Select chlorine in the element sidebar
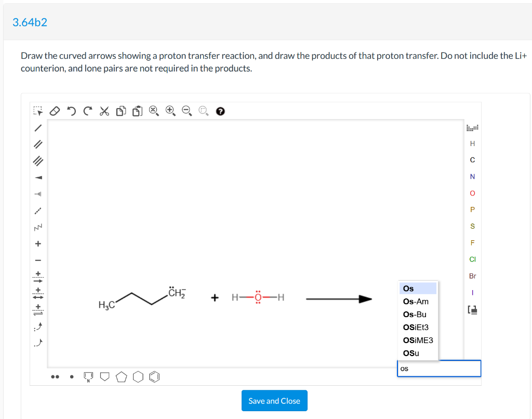This screenshot has height=419, width=532. click(x=472, y=259)
